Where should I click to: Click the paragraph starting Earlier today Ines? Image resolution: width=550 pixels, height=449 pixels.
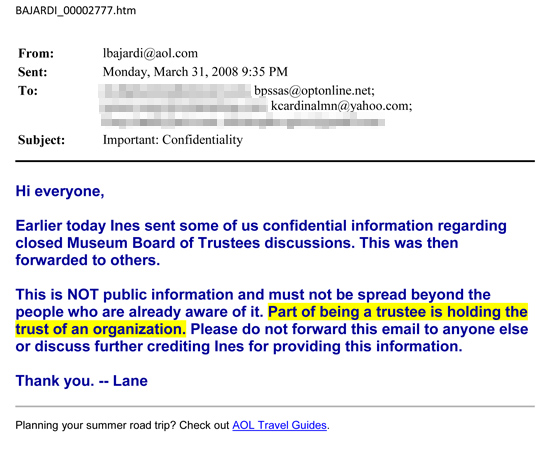[261, 243]
